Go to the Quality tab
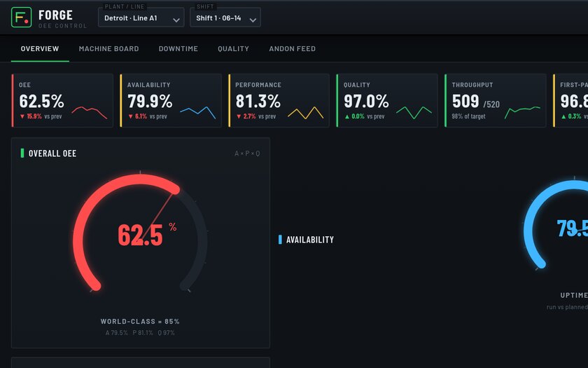This screenshot has width=588, height=368. point(233,49)
